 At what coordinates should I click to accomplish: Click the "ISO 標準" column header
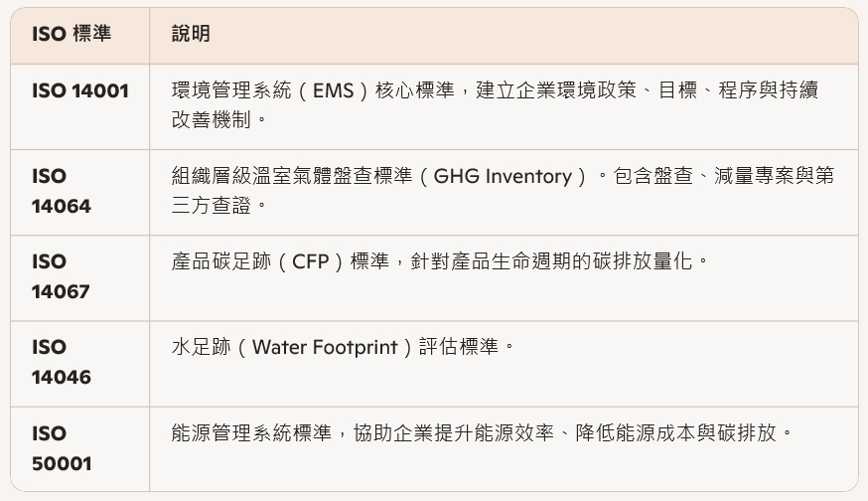(x=72, y=35)
